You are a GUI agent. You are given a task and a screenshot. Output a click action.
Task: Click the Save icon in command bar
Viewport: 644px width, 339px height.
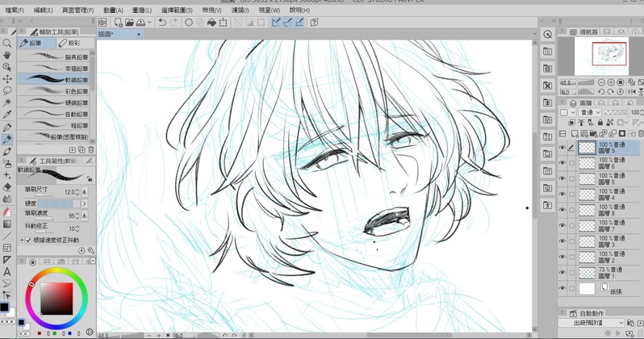[x=140, y=22]
